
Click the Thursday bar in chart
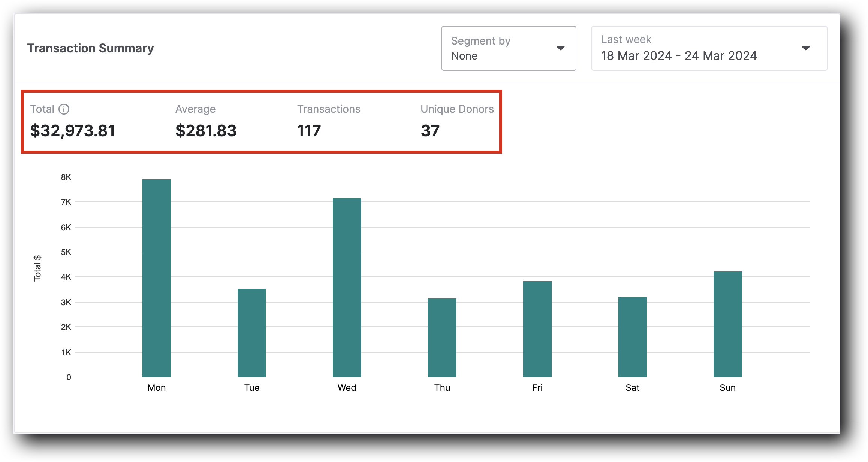pos(442,337)
